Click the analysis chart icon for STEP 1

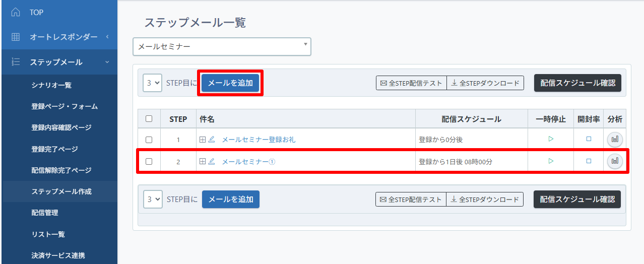[615, 140]
